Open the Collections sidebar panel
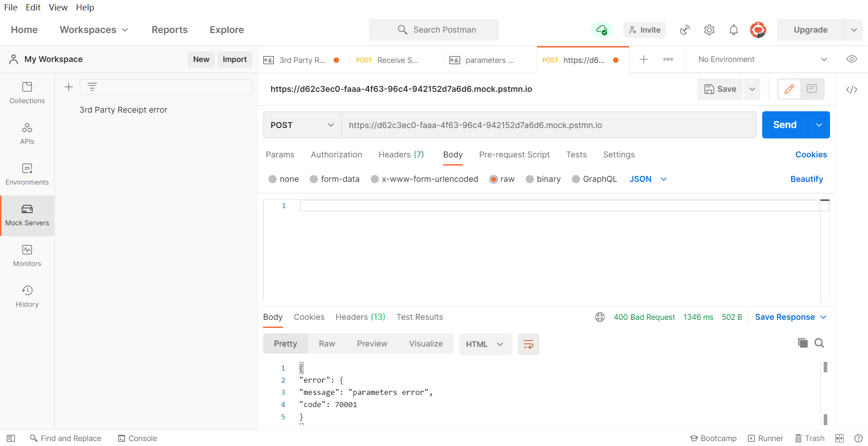This screenshot has height=446, width=868. (27, 93)
